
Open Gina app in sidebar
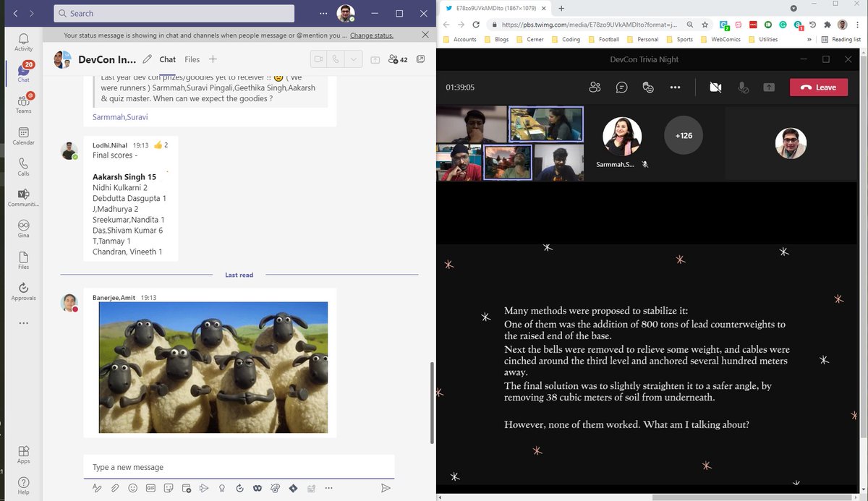click(23, 228)
